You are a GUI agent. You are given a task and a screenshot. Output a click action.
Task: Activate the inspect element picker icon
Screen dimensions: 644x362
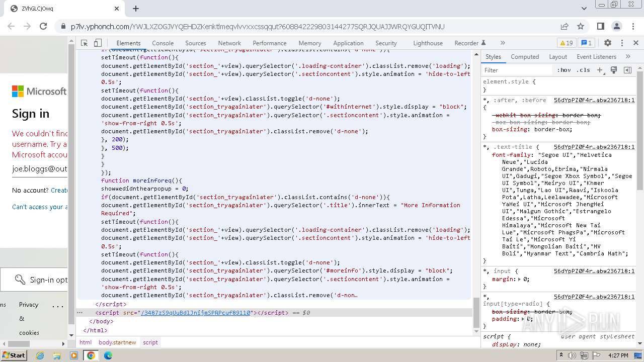click(85, 43)
